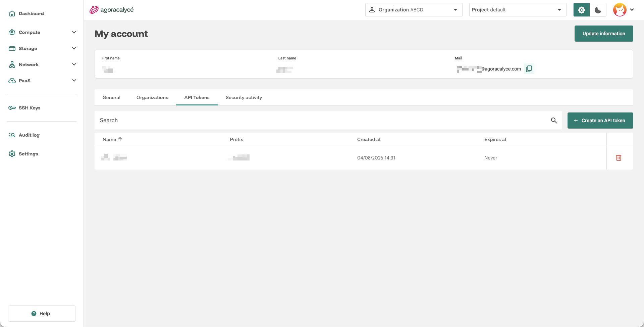Select the API Tokens tab
Viewport: 644px width, 327px height.
(x=197, y=97)
